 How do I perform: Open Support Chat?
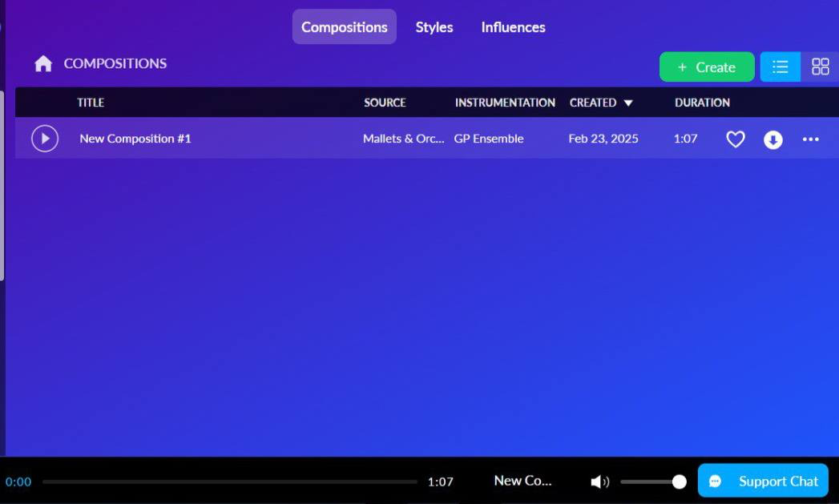[x=762, y=481]
